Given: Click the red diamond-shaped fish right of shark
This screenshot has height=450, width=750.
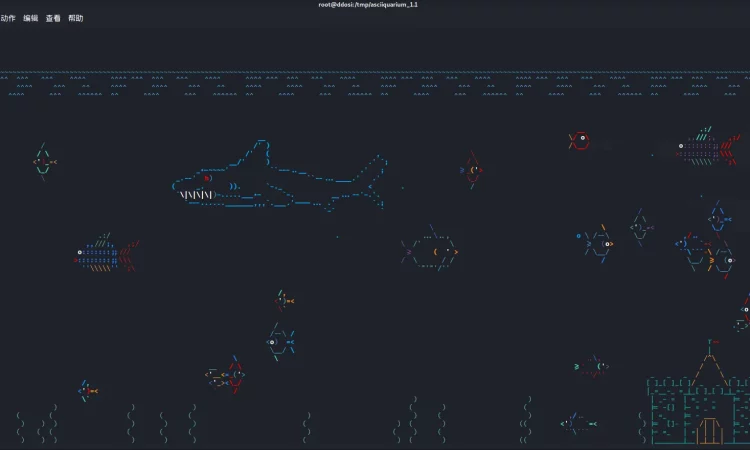Looking at the screenshot, I should pyautogui.click(x=473, y=170).
